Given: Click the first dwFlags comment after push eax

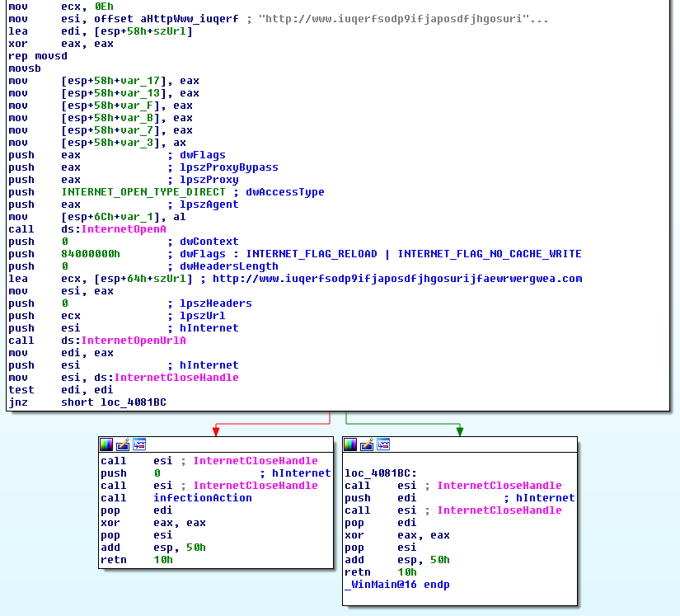Looking at the screenshot, I should point(203,155).
